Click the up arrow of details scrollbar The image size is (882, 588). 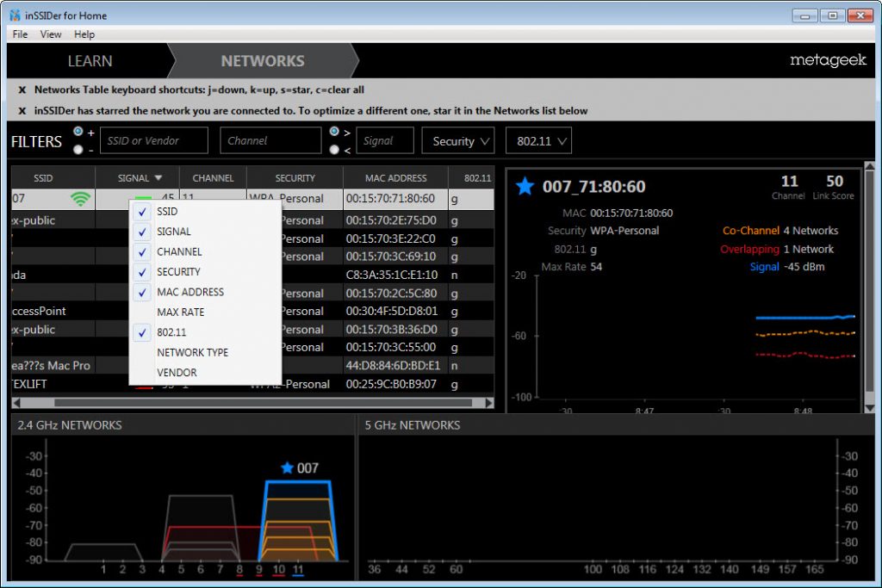click(x=870, y=166)
